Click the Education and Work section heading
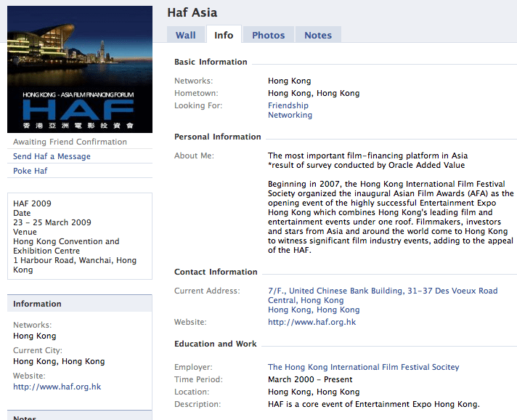 click(215, 344)
